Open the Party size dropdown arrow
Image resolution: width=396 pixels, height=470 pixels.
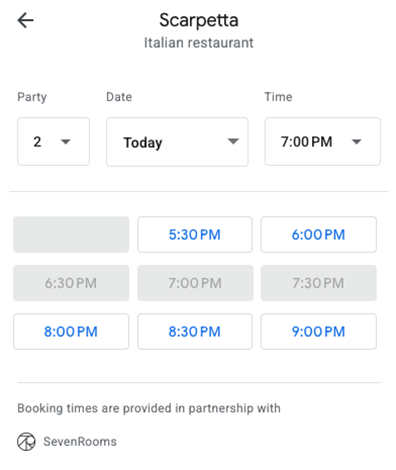(66, 142)
